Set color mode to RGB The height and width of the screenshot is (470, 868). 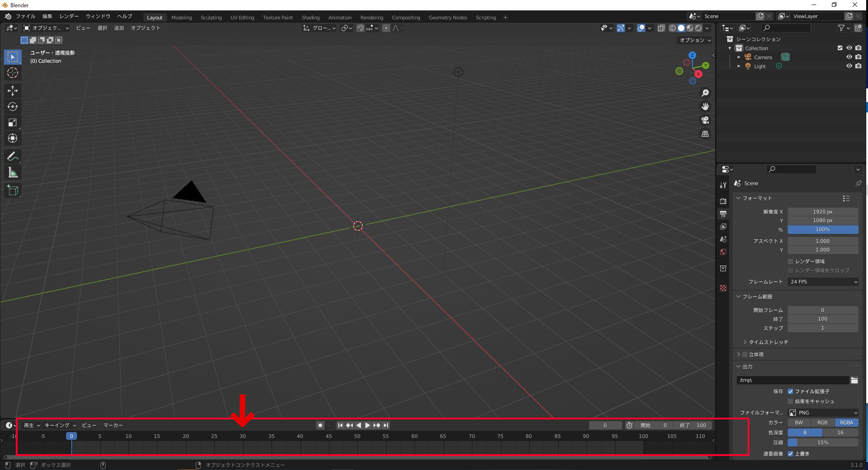(822, 423)
